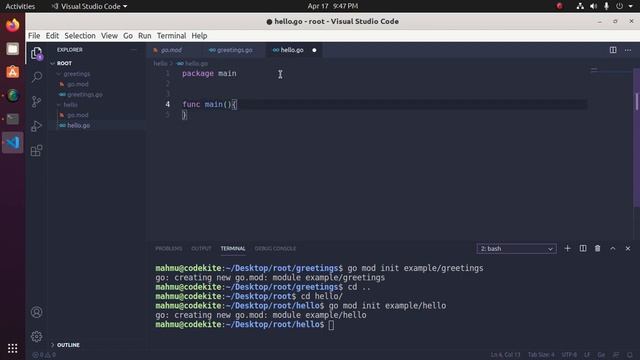Open the Go menu
This screenshot has height=360, width=640.
pyautogui.click(x=128, y=36)
